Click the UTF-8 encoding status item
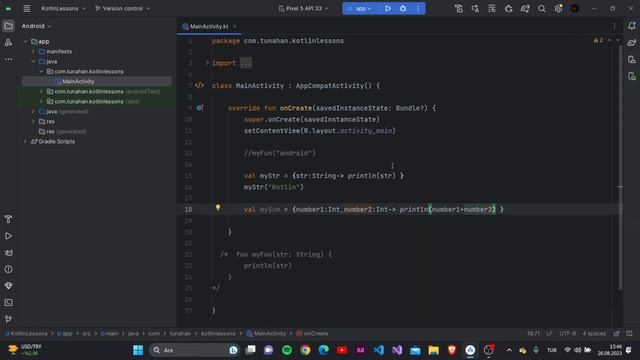640x360 pixels. click(x=567, y=333)
